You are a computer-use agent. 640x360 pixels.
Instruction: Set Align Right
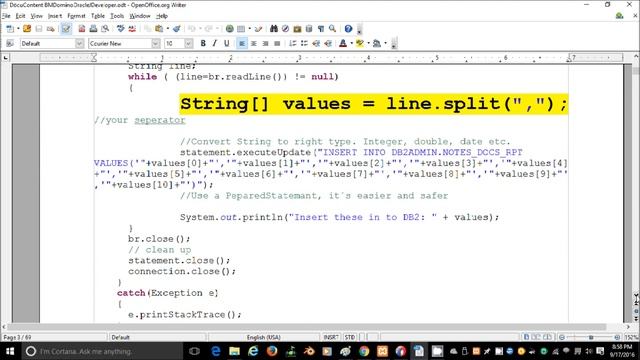point(265,43)
